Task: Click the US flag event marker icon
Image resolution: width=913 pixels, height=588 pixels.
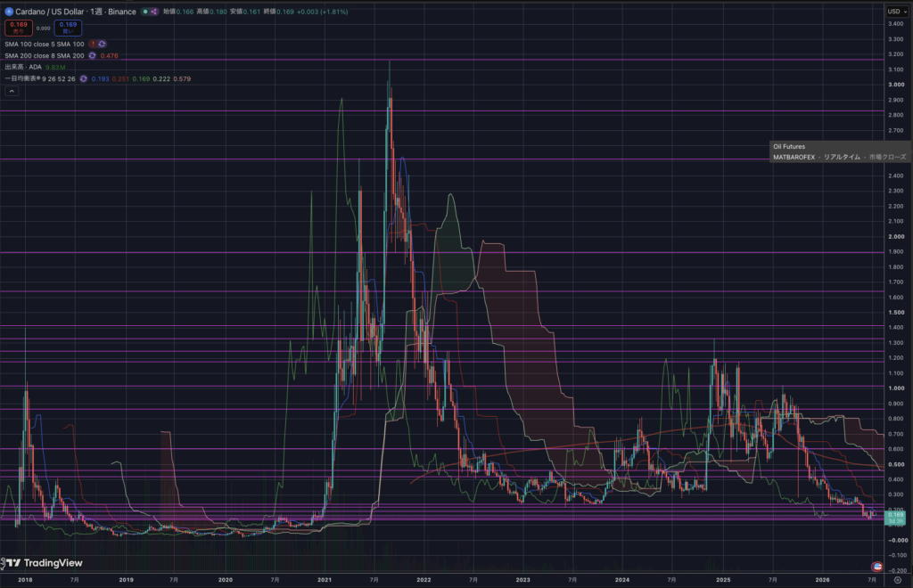Action: pos(876,567)
